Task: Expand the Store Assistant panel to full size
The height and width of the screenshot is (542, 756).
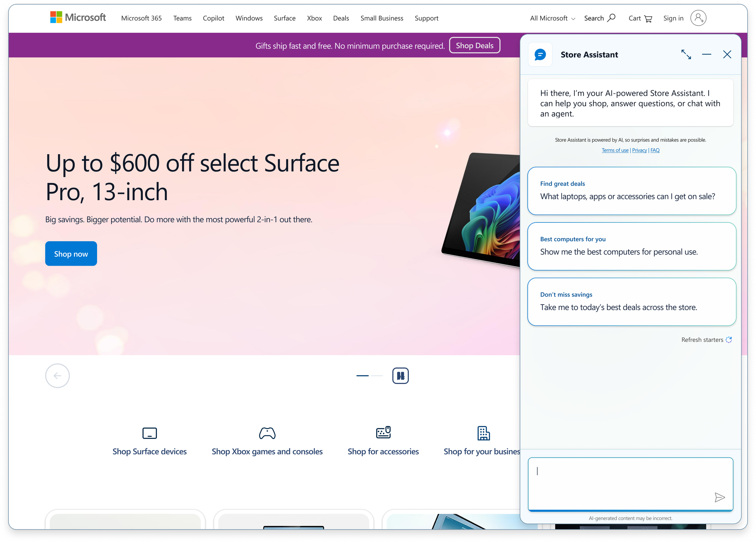Action: point(686,54)
